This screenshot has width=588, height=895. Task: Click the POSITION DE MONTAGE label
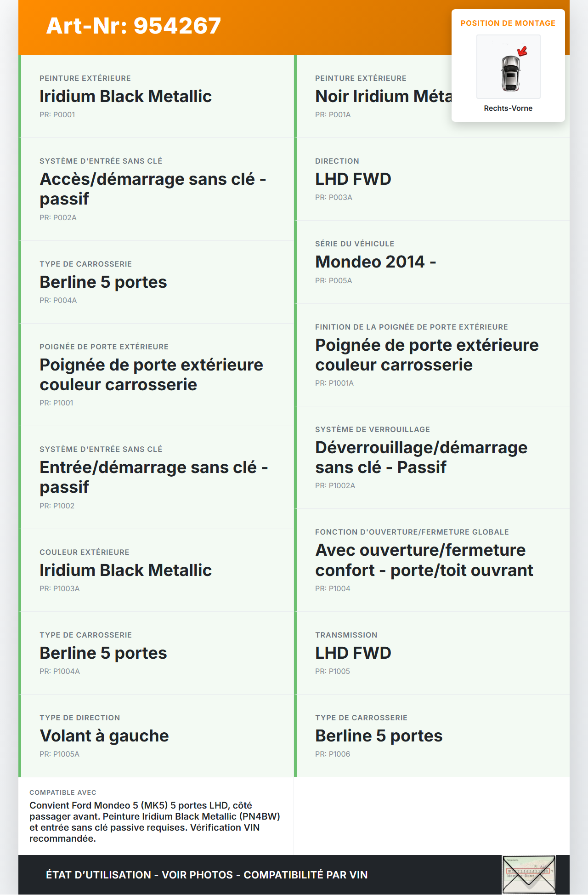[x=508, y=23]
